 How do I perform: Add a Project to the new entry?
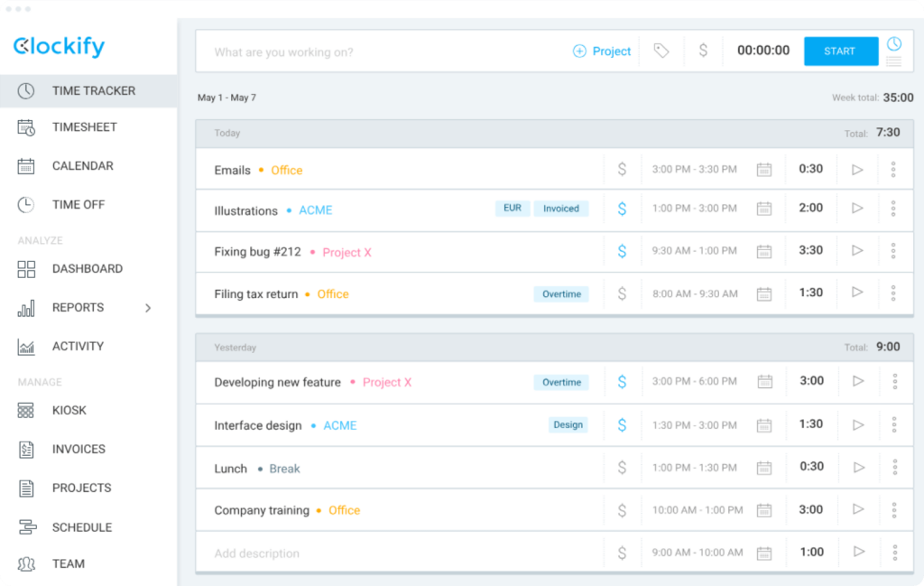[x=602, y=51]
